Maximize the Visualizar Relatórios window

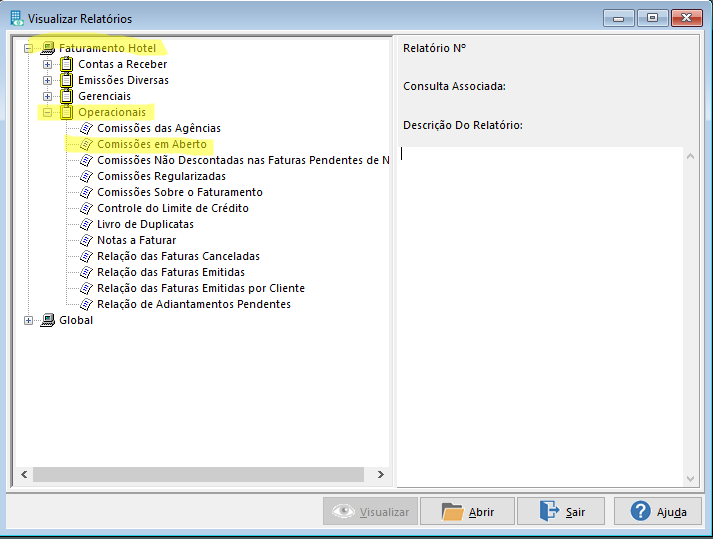652,18
